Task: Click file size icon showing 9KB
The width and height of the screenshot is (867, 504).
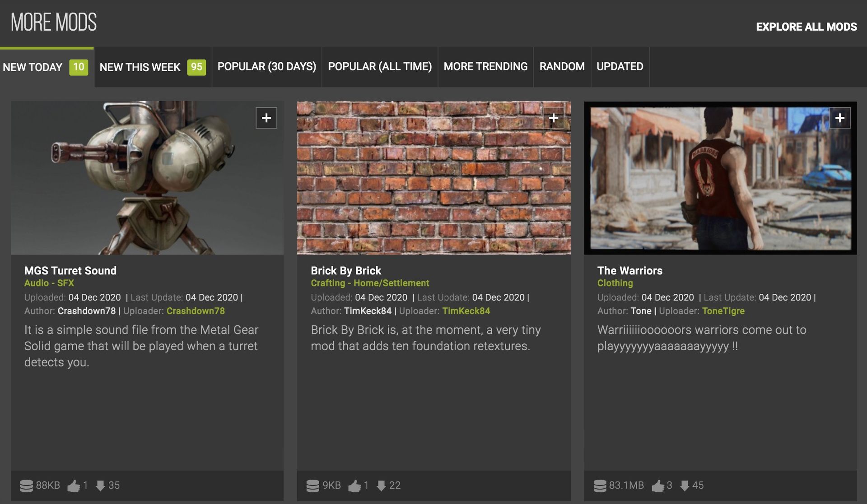Action: 312,486
